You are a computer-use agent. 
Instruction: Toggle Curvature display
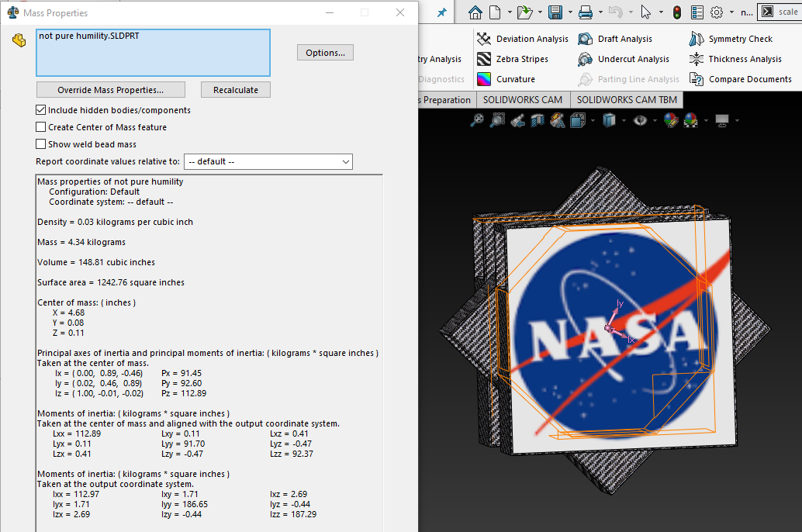coord(506,79)
